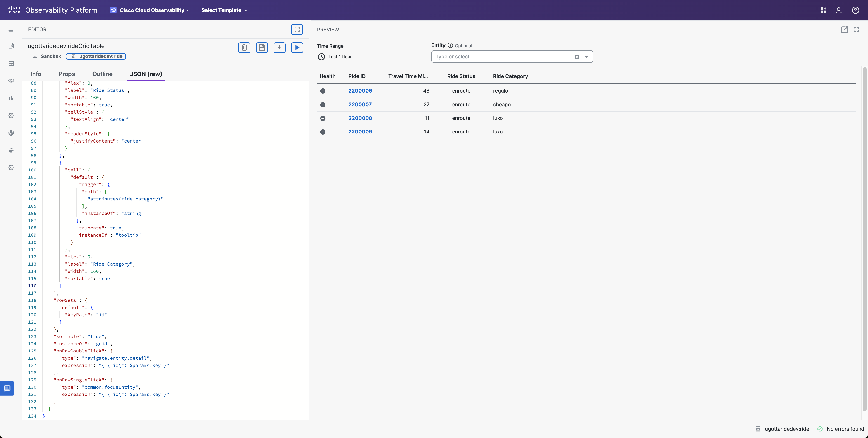Expand the Entity combo box arrow
Viewport: 868px width, 438px height.
pyautogui.click(x=586, y=57)
